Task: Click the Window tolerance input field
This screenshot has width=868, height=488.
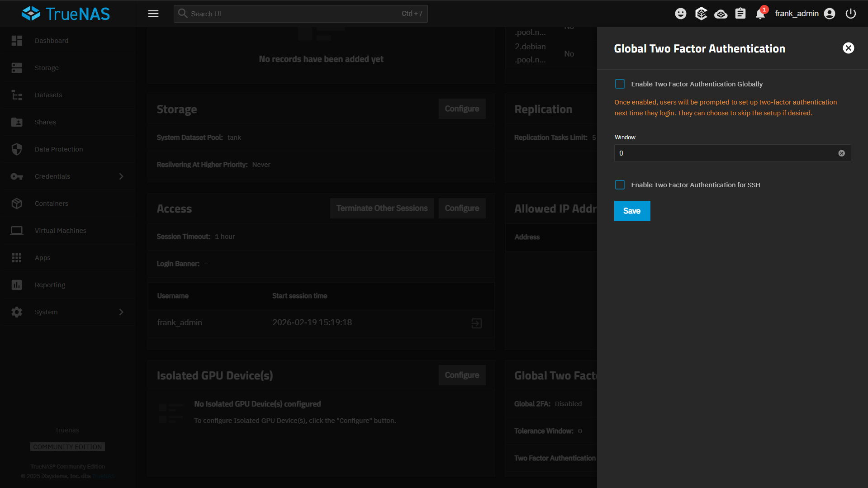Action: (726, 153)
